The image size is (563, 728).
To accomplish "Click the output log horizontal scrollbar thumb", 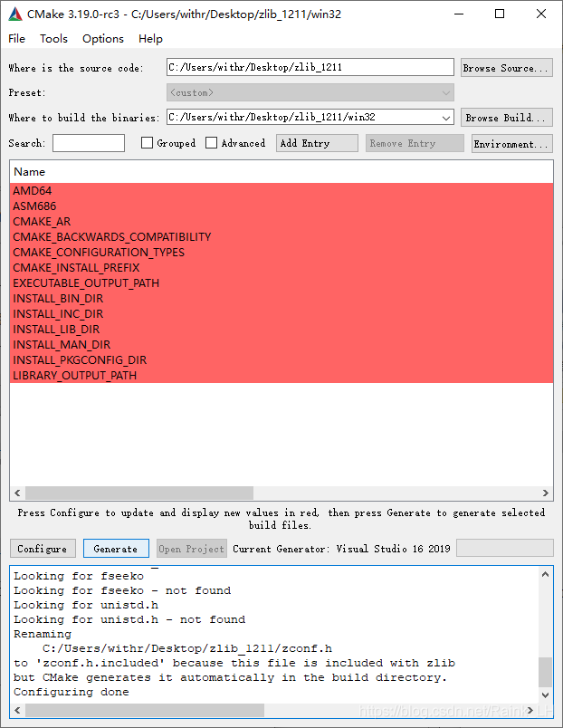I will pos(145,710).
